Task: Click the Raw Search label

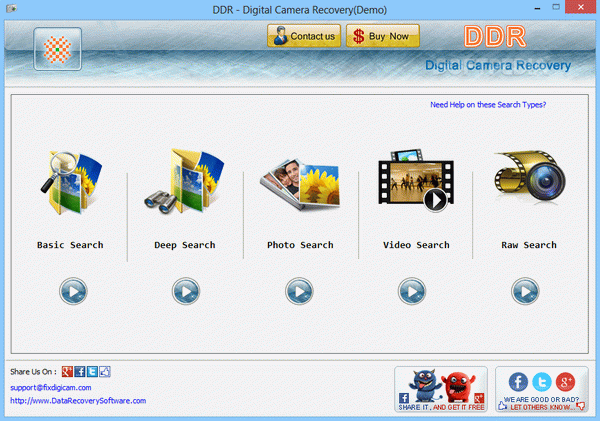Action: point(529,245)
